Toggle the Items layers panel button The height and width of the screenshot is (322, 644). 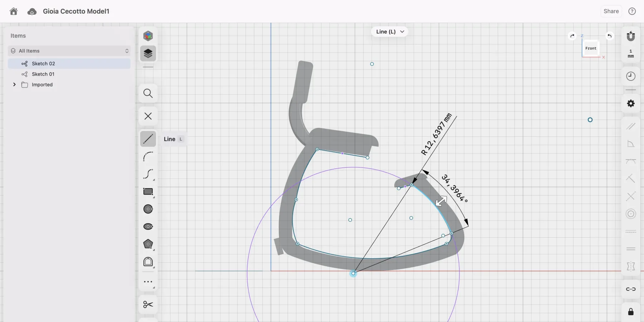(x=148, y=54)
